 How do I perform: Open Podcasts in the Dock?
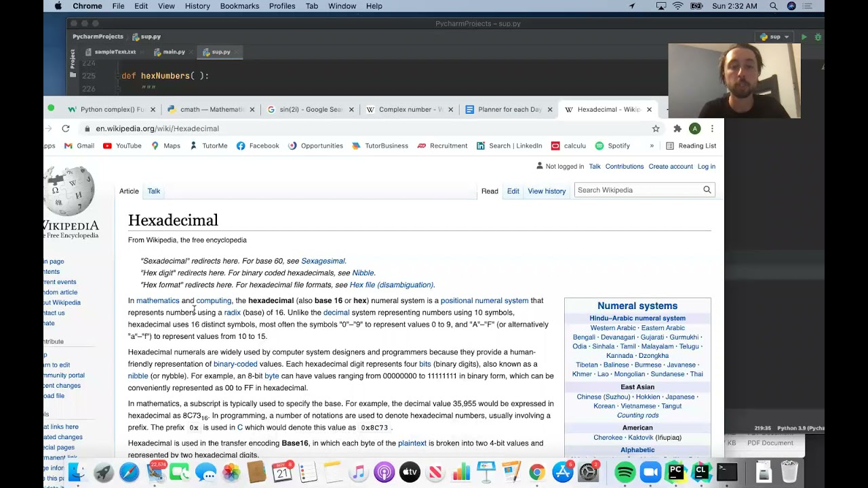click(x=384, y=472)
